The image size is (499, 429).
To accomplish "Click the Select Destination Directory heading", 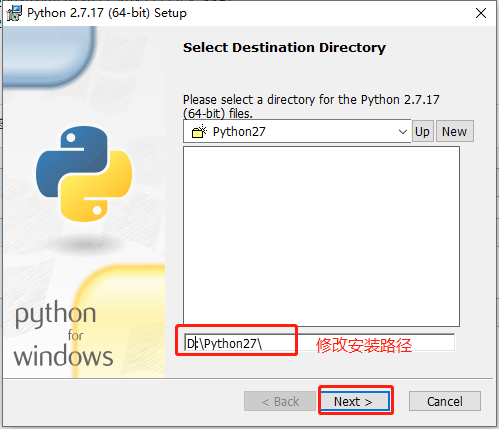I will 284,48.
